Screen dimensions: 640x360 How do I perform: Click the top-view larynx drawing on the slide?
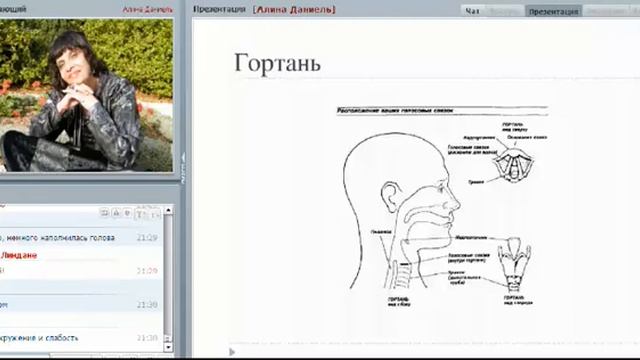(x=513, y=165)
